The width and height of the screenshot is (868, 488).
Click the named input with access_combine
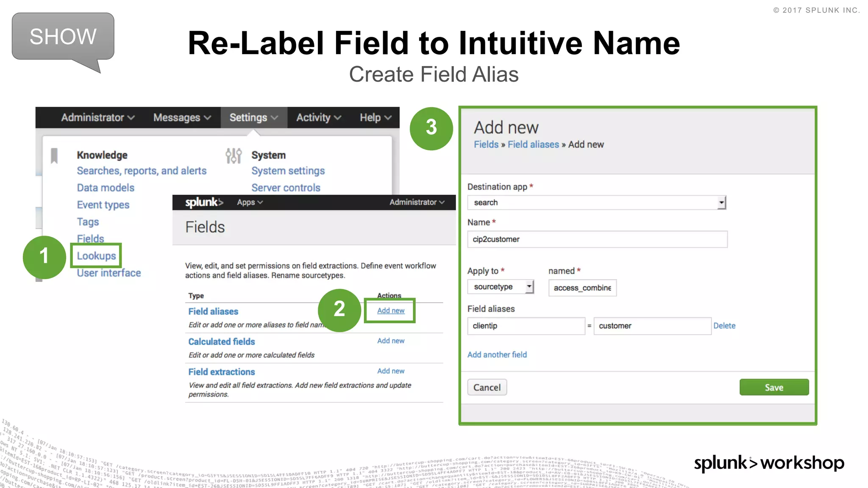582,288
